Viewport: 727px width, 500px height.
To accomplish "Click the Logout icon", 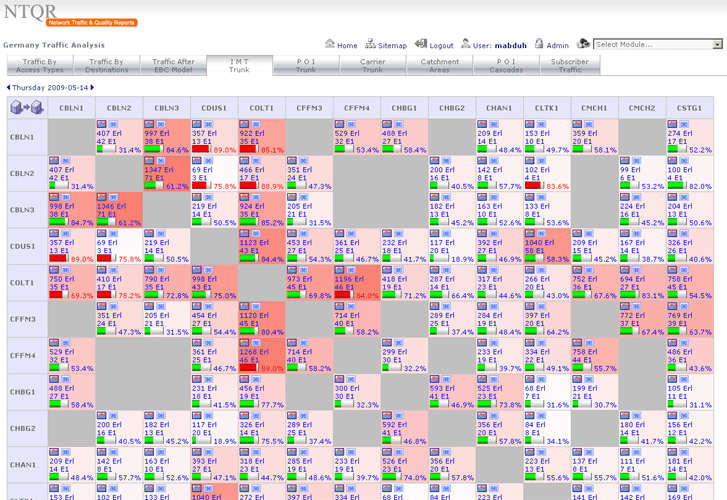I will (x=422, y=45).
